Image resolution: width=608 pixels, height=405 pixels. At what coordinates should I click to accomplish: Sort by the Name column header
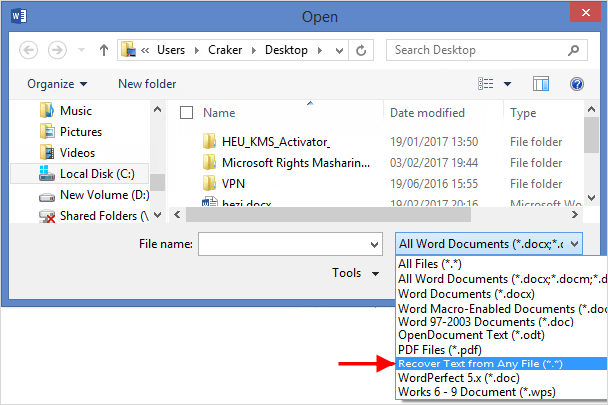[x=219, y=112]
